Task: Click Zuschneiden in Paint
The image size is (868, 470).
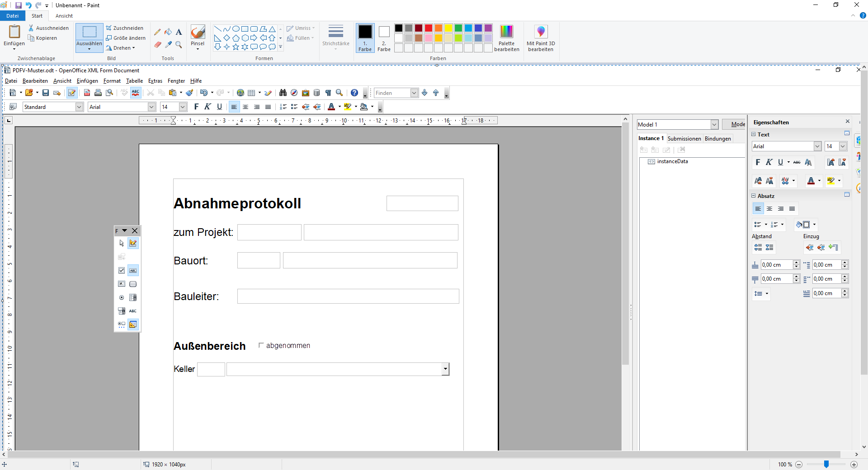Action: coord(125,28)
